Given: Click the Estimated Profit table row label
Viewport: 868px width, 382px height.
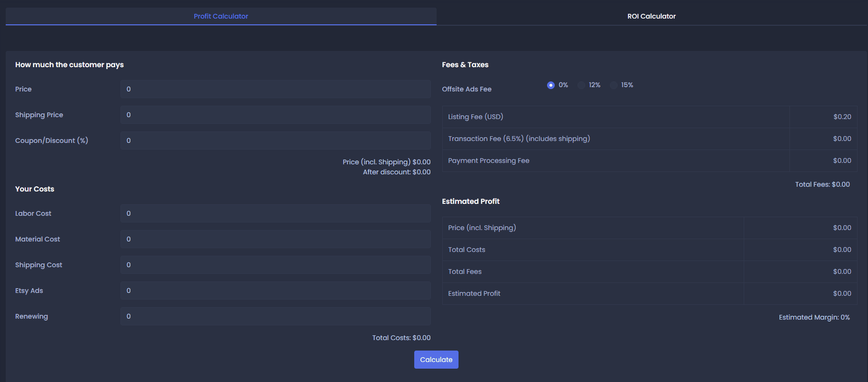Looking at the screenshot, I should click(474, 293).
